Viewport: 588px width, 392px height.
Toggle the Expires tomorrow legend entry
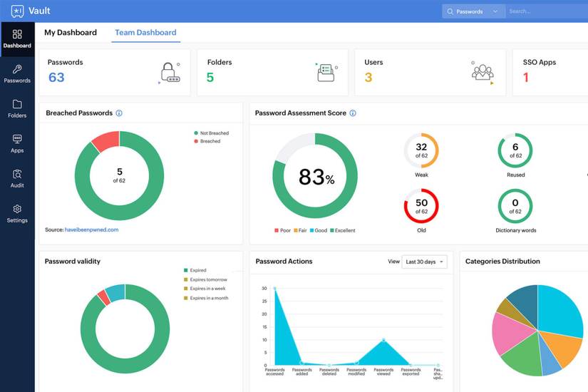click(205, 279)
